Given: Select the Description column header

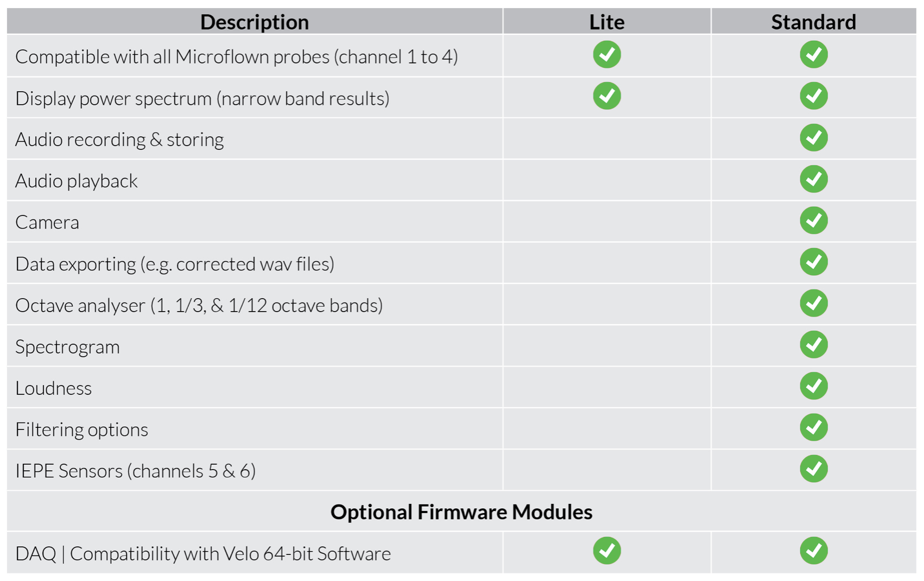Looking at the screenshot, I should (254, 22).
